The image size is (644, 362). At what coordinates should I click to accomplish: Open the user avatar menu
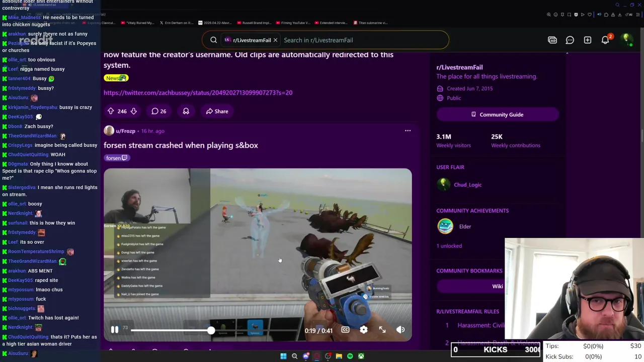coord(626,40)
